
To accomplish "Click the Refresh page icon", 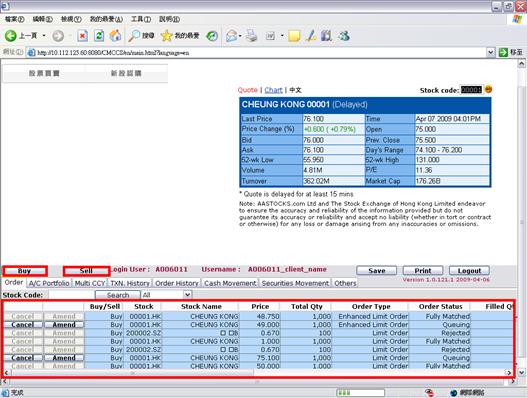I will (99, 36).
